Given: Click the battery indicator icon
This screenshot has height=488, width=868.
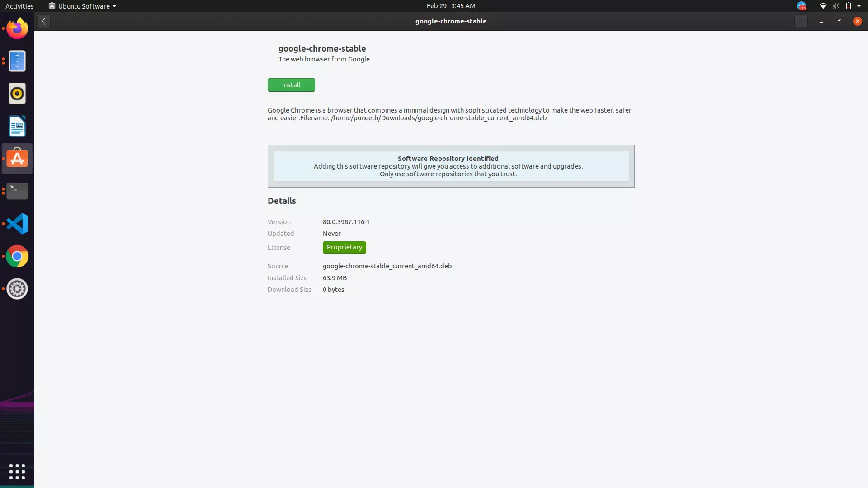Looking at the screenshot, I should [x=848, y=6].
